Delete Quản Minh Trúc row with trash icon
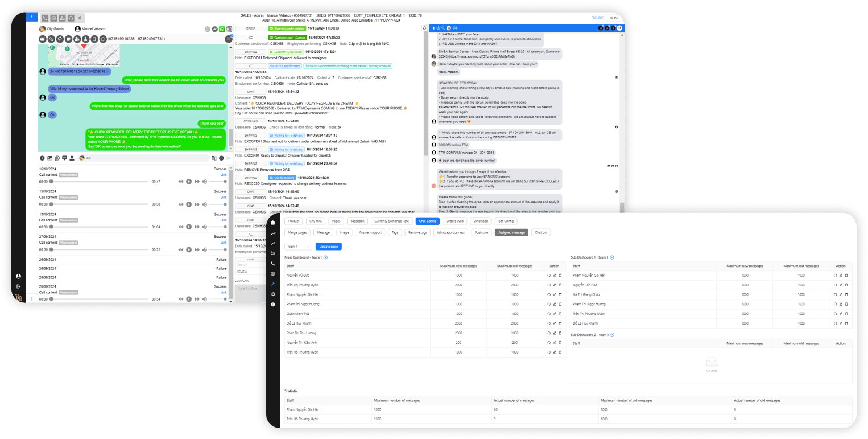 coord(560,314)
